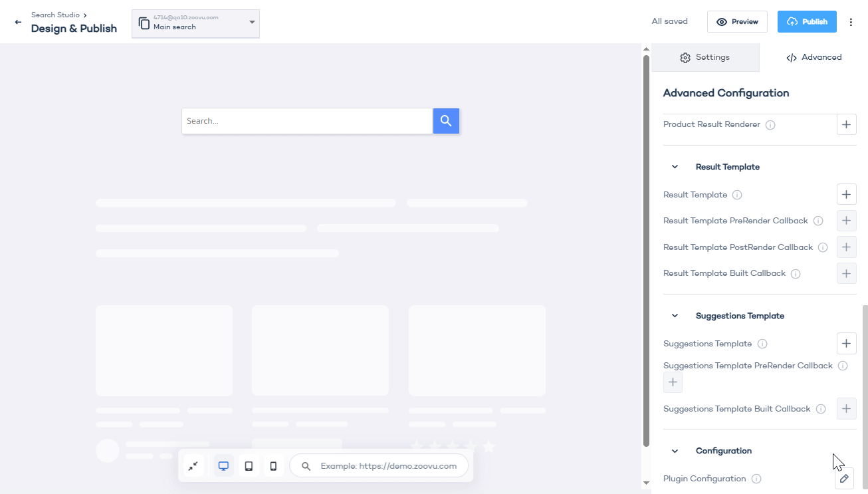The image size is (868, 494).
Task: Click the info icon beside Suggestions Template
Action: pos(762,343)
